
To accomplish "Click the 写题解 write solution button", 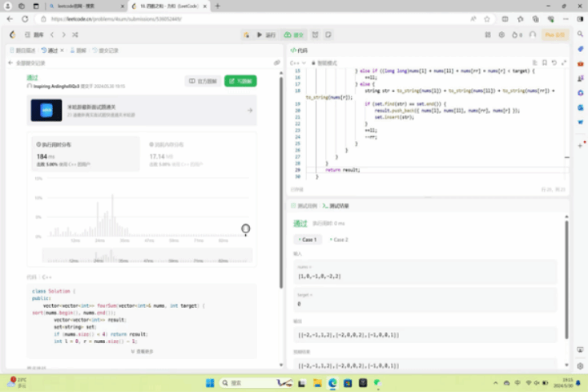I will tap(240, 81).
